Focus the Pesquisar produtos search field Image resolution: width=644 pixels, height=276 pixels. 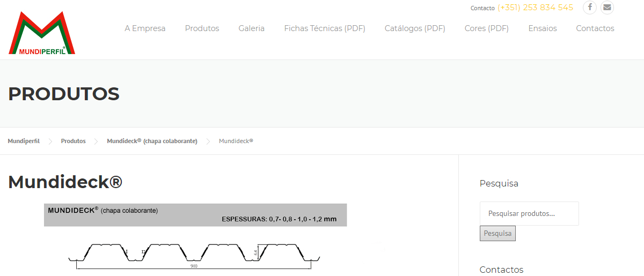coord(529,213)
